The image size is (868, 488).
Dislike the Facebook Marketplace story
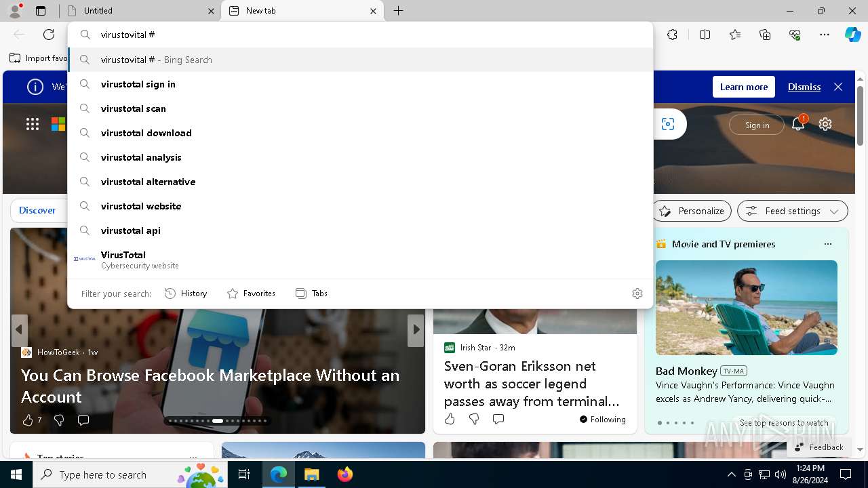tap(59, 420)
